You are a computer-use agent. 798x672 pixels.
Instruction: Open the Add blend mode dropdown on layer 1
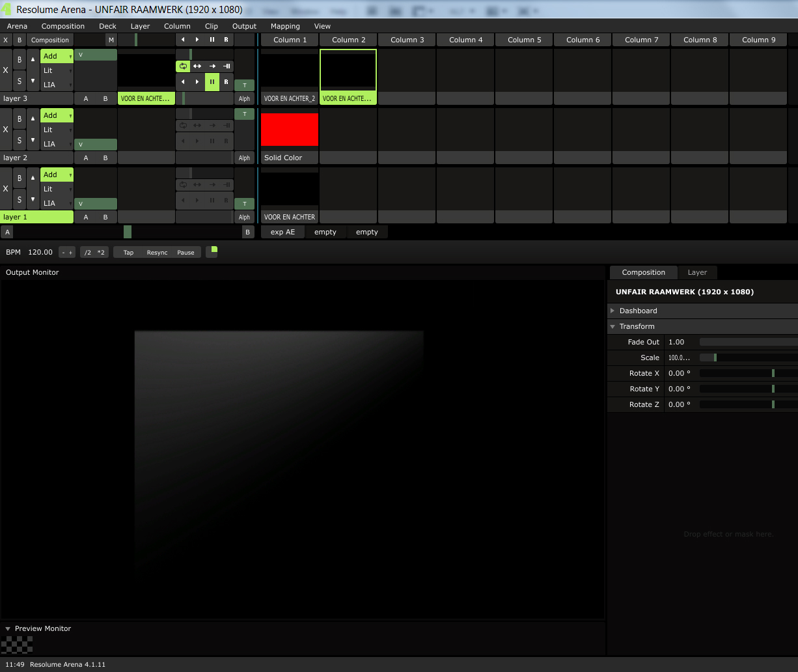point(57,175)
